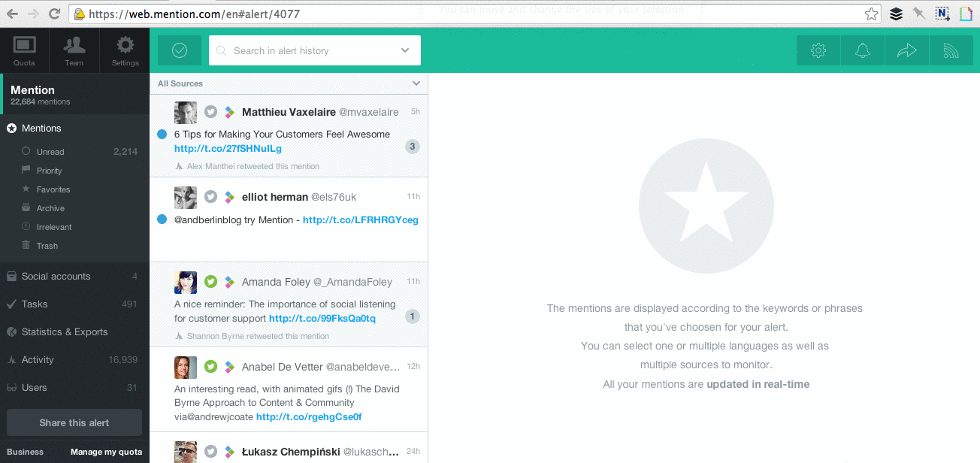Toggle unread status on Matthieu Vaxelaire's mention

point(162,134)
